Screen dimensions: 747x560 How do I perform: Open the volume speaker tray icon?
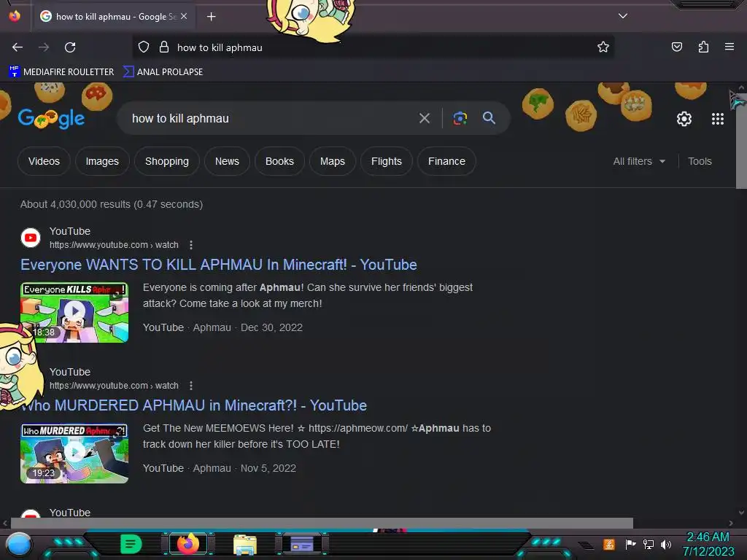point(666,544)
